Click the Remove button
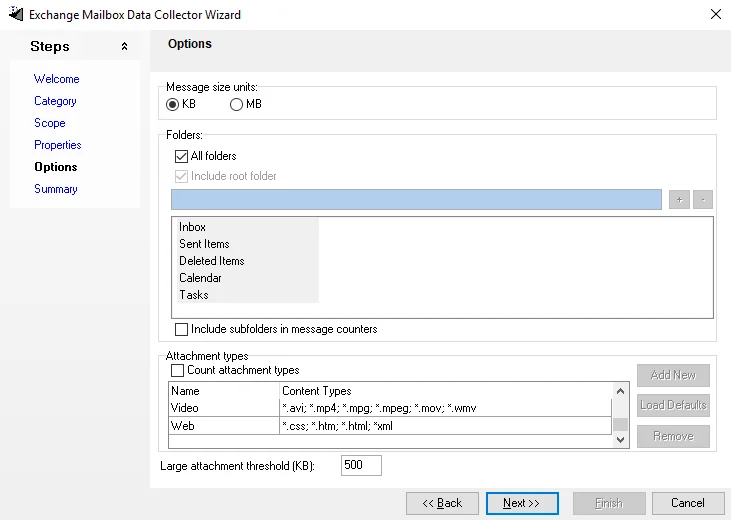Screen dimensions: 731x520 pyautogui.click(x=673, y=436)
